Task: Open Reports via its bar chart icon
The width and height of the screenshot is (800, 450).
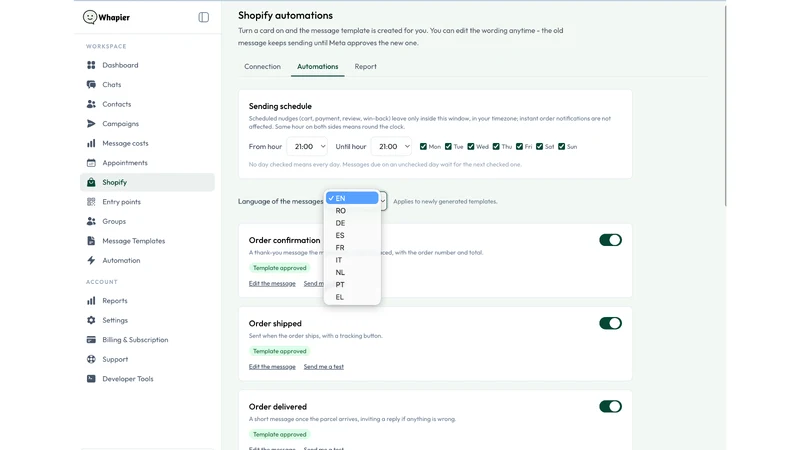Action: [91, 301]
